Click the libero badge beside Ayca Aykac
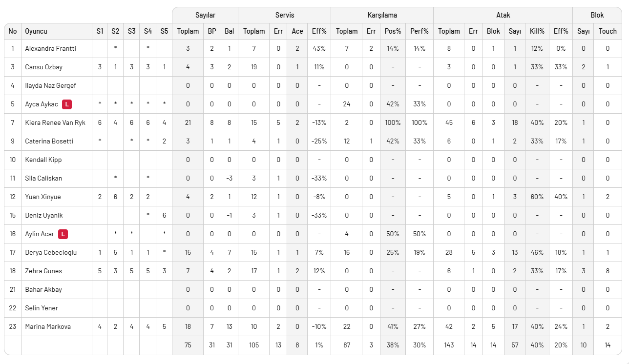This screenshot has height=364, width=629. [67, 104]
